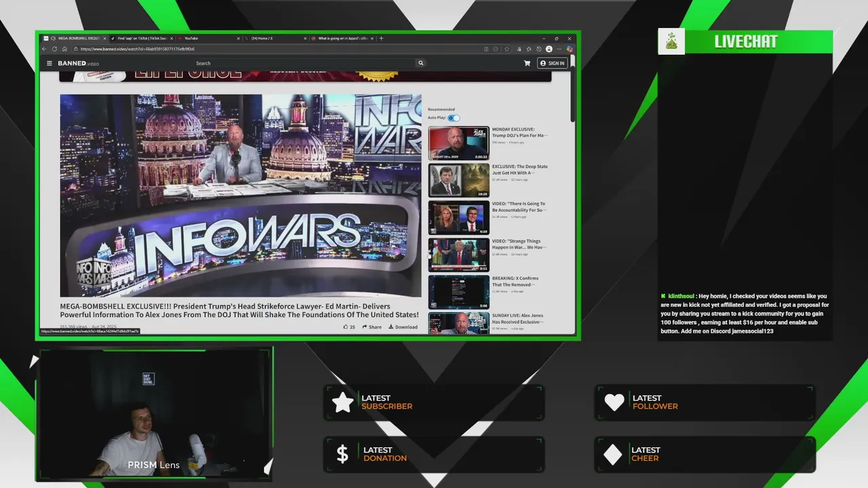Click the banned.video address bar URL

[138, 49]
